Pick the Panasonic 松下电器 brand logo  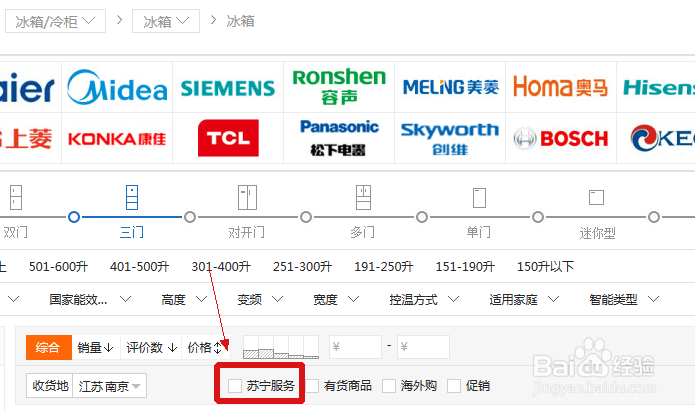[x=339, y=138]
